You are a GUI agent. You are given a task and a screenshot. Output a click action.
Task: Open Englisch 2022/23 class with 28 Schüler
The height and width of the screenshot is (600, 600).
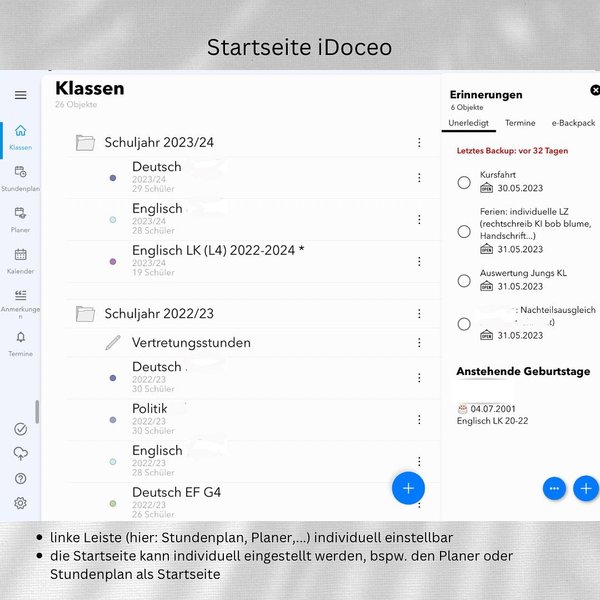[x=253, y=461]
